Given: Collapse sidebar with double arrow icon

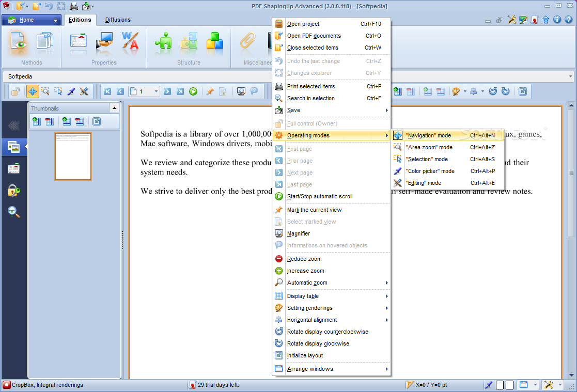Looking at the screenshot, I should click(13, 126).
